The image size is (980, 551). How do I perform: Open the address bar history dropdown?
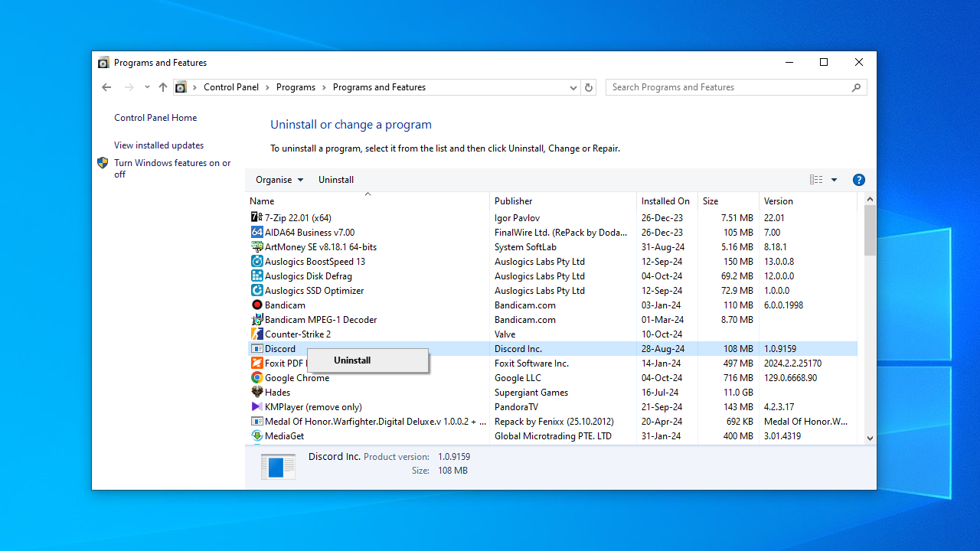pyautogui.click(x=573, y=87)
